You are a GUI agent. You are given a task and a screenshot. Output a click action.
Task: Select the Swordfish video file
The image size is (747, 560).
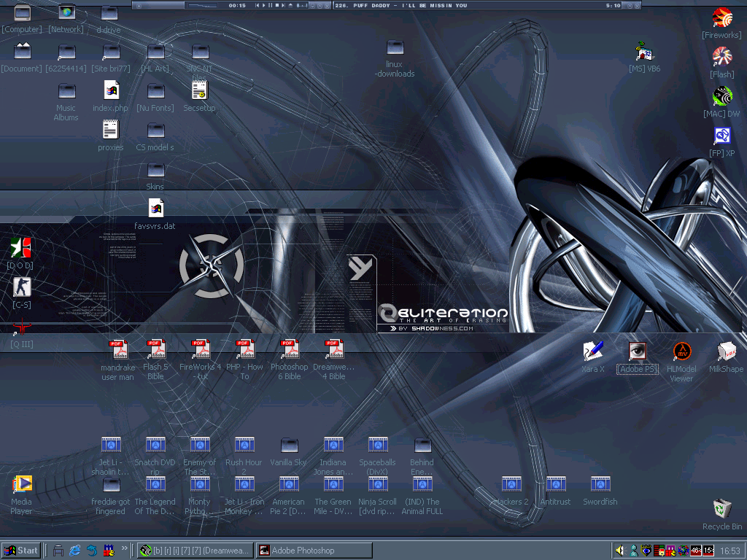(600, 491)
